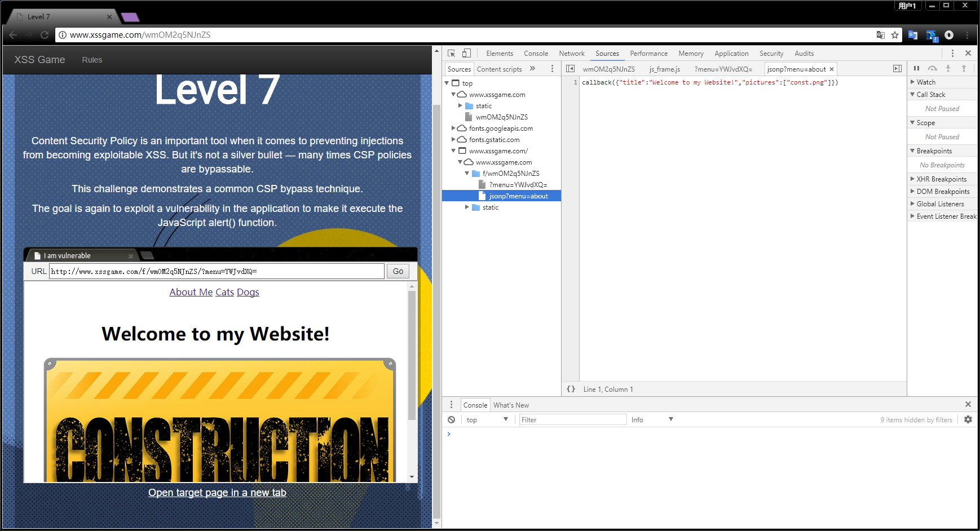Clear the console with the ban icon
Screen dimensions: 980x531
[x=451, y=420]
